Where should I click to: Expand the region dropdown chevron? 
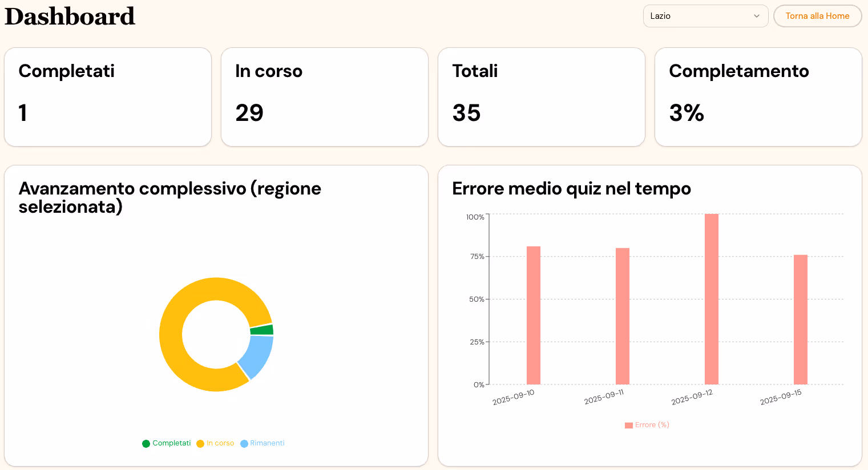coord(756,16)
